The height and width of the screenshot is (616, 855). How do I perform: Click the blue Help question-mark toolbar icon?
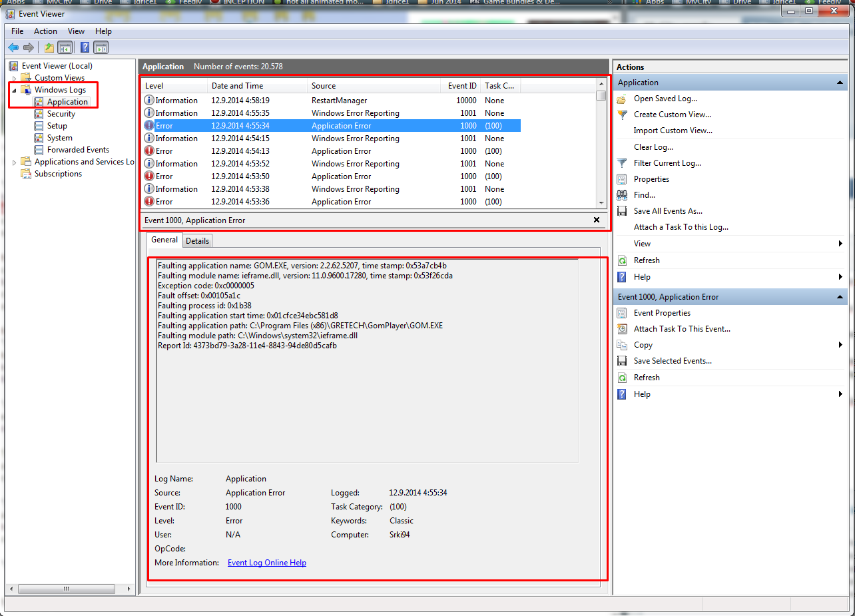pyautogui.click(x=85, y=47)
